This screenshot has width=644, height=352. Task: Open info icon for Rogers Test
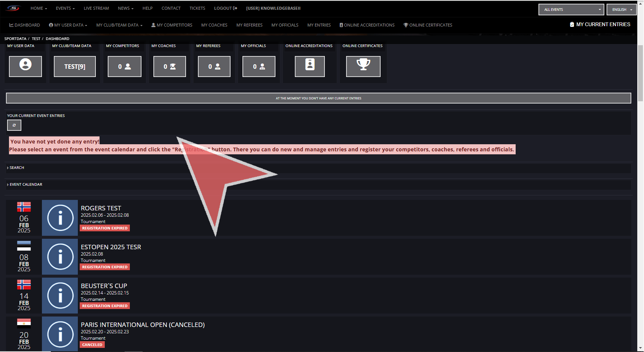click(x=60, y=218)
